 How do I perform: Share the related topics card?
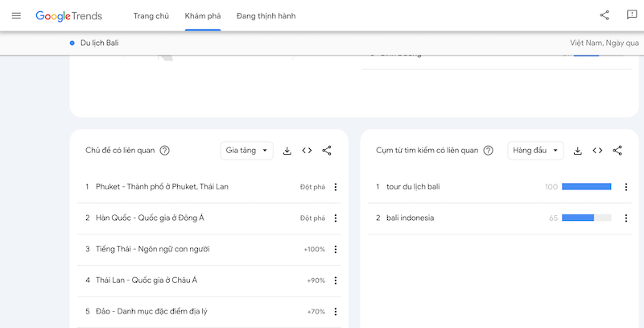[327, 151]
